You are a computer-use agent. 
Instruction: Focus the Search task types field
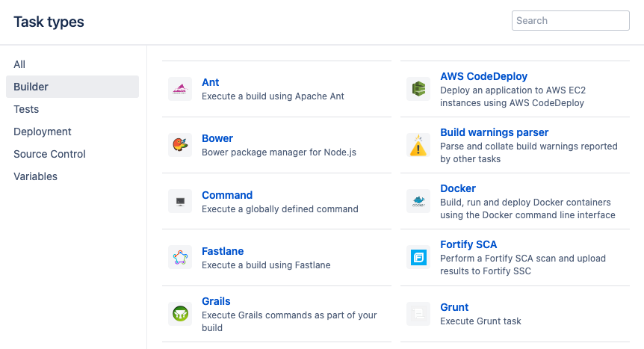[571, 21]
